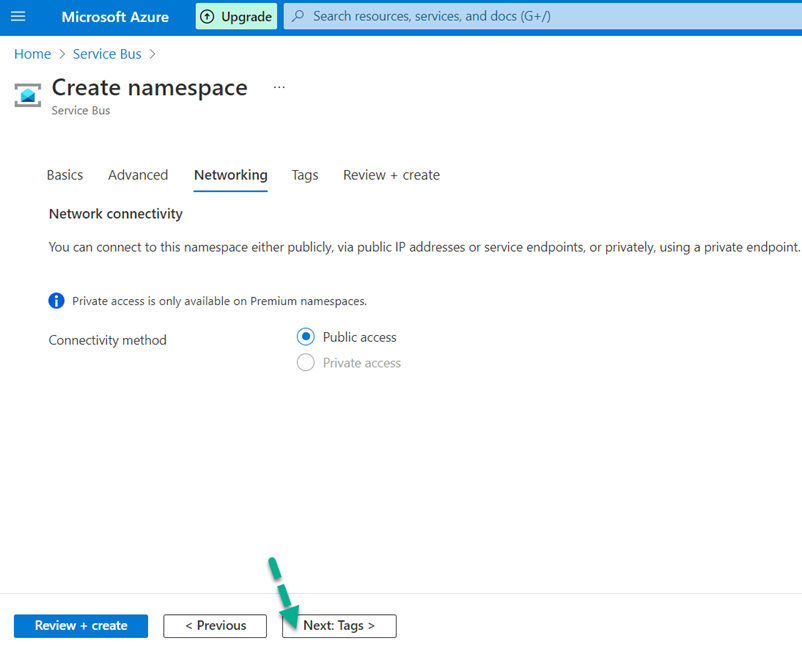This screenshot has height=646, width=802.
Task: Click the Review + create button
Action: (80, 626)
